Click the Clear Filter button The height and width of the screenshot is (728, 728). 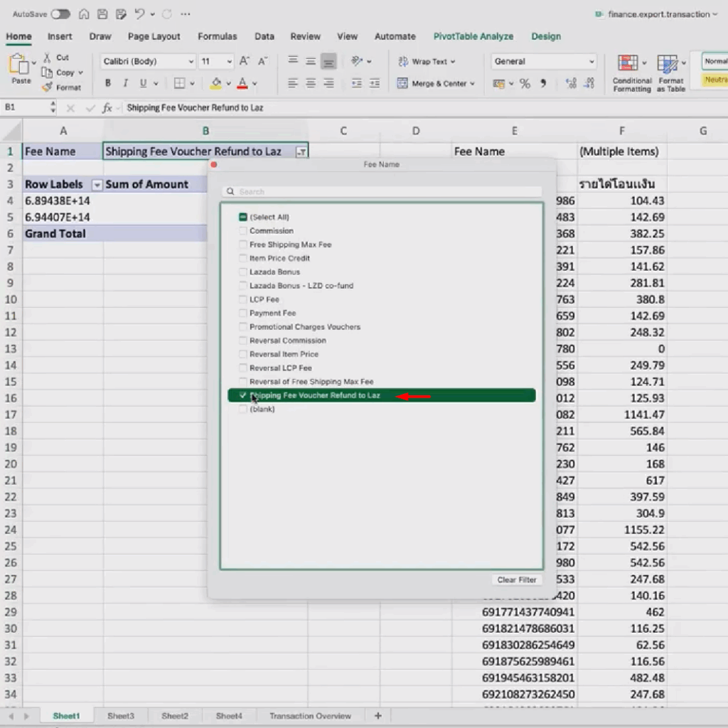(x=517, y=579)
